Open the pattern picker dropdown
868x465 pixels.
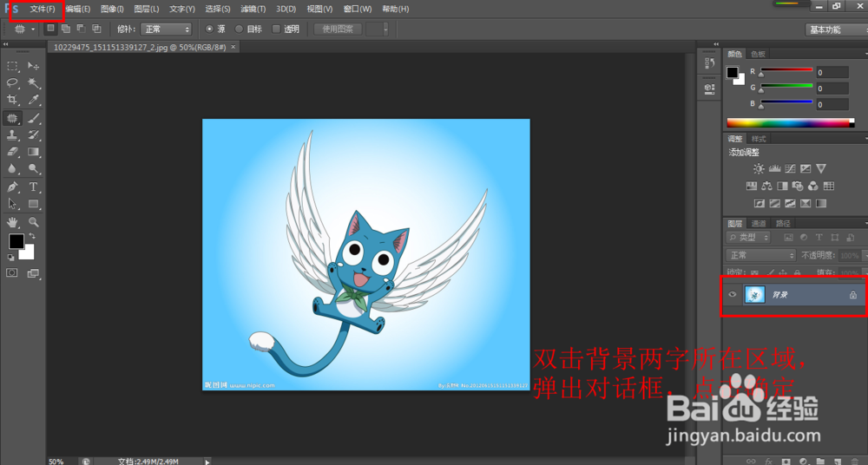click(x=385, y=29)
